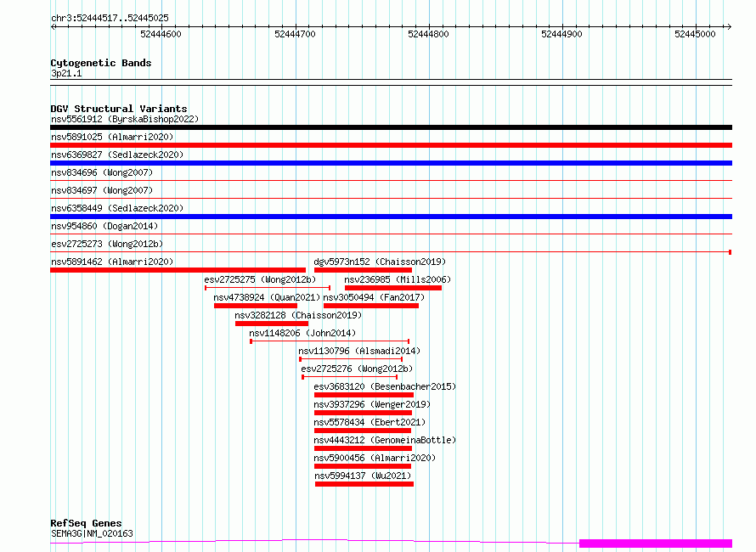Select the nsv4443212 red variant bar

tap(363, 448)
